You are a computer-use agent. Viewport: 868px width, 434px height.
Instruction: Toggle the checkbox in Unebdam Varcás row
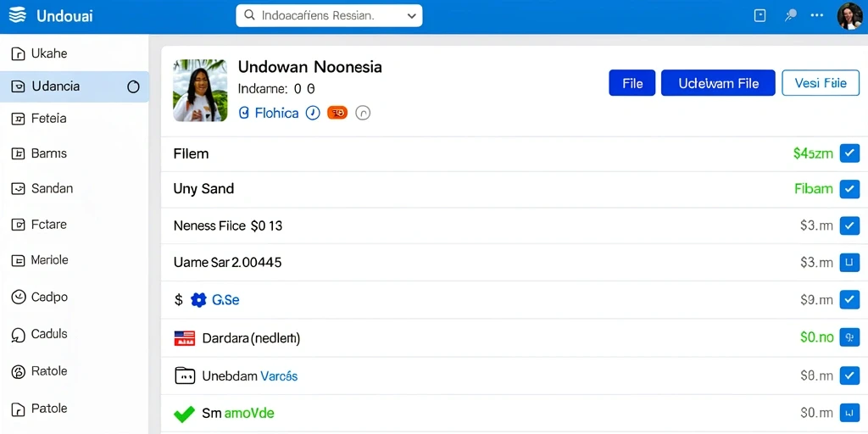point(849,376)
